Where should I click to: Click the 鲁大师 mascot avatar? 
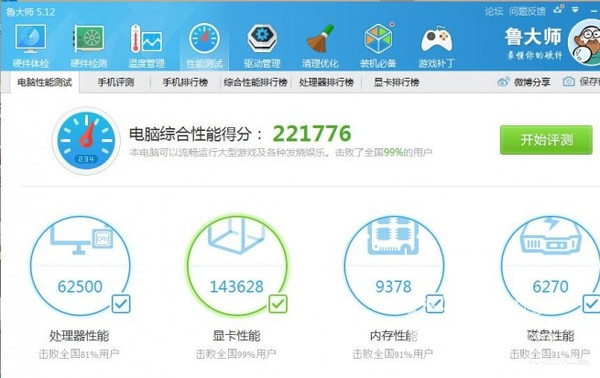click(x=584, y=42)
